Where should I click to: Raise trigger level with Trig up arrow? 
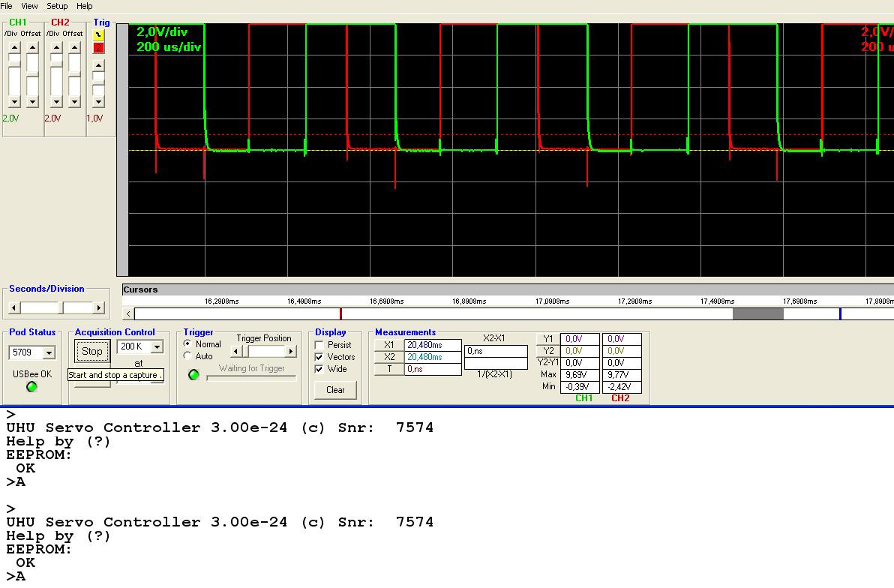tap(99, 65)
